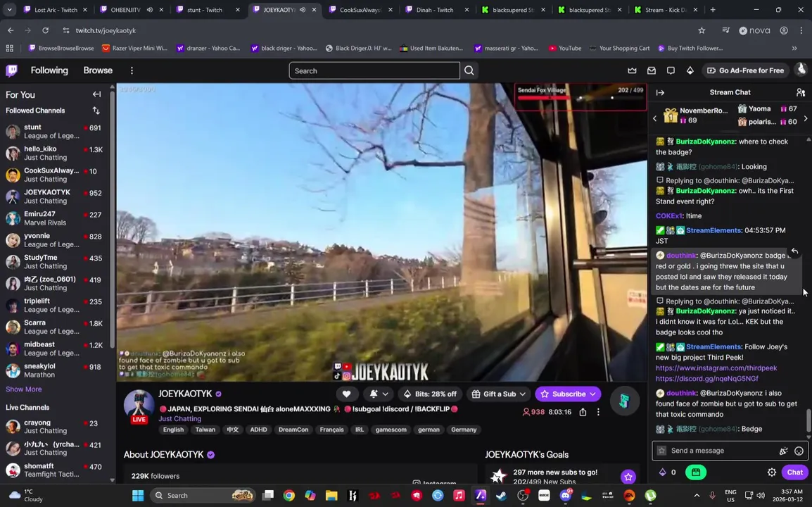
Task: Open YouTube bookmark
Action: click(x=565, y=48)
